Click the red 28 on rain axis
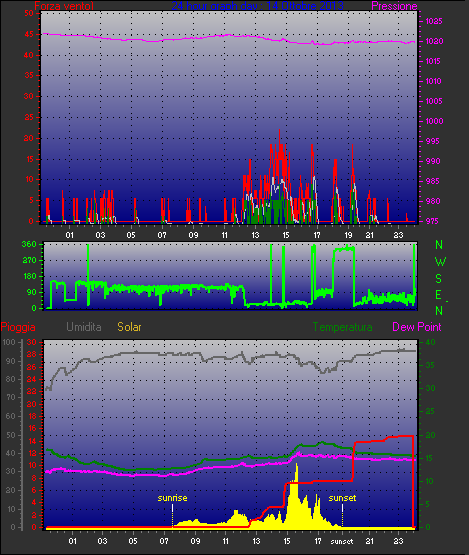This screenshot has width=469, height=555. point(32,354)
